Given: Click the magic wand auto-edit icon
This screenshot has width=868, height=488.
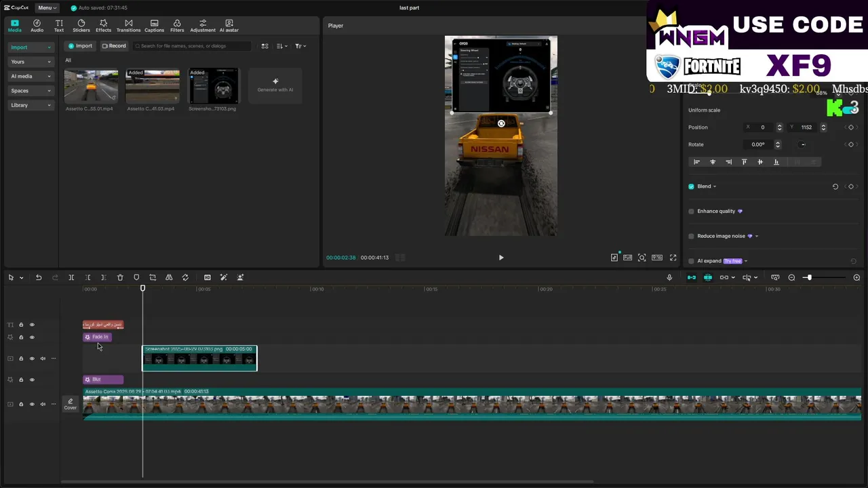Looking at the screenshot, I should coord(224,277).
